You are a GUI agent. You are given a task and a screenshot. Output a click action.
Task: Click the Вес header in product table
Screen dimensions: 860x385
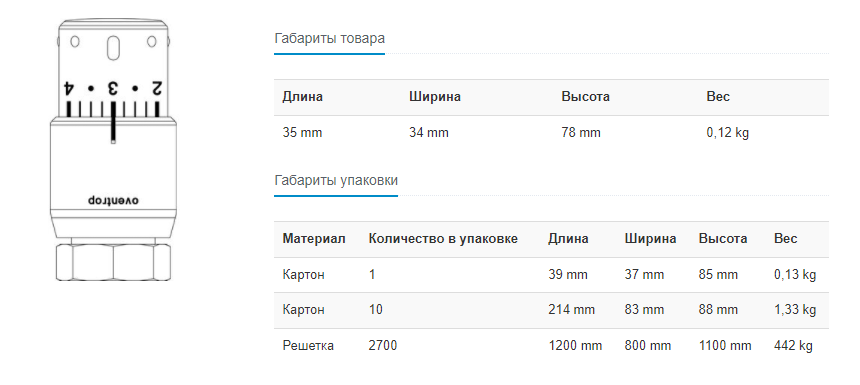point(718,97)
